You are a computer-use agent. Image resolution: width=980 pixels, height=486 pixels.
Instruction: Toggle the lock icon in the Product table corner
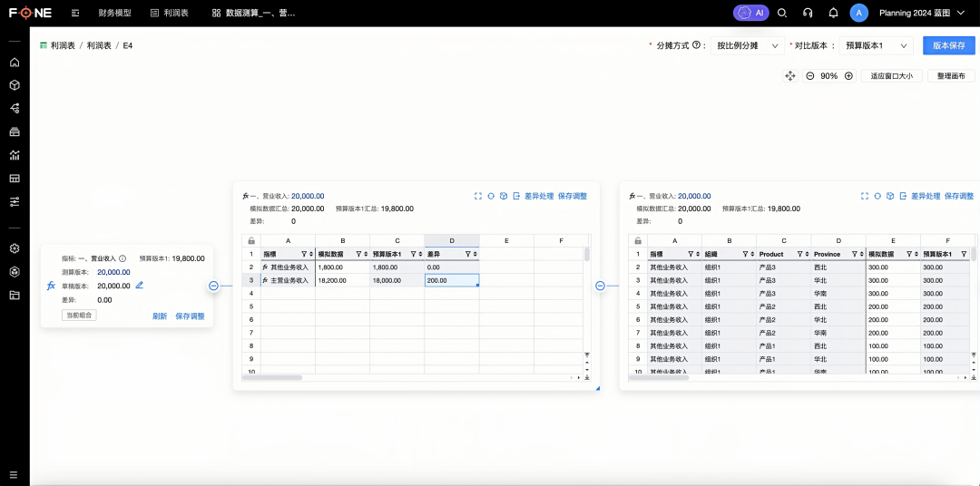pyautogui.click(x=638, y=240)
